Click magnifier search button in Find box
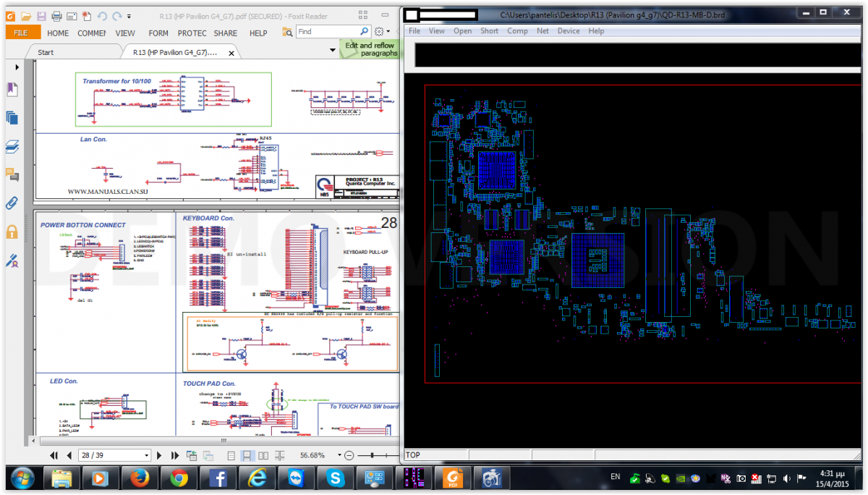The height and width of the screenshot is (495, 868). (x=365, y=32)
